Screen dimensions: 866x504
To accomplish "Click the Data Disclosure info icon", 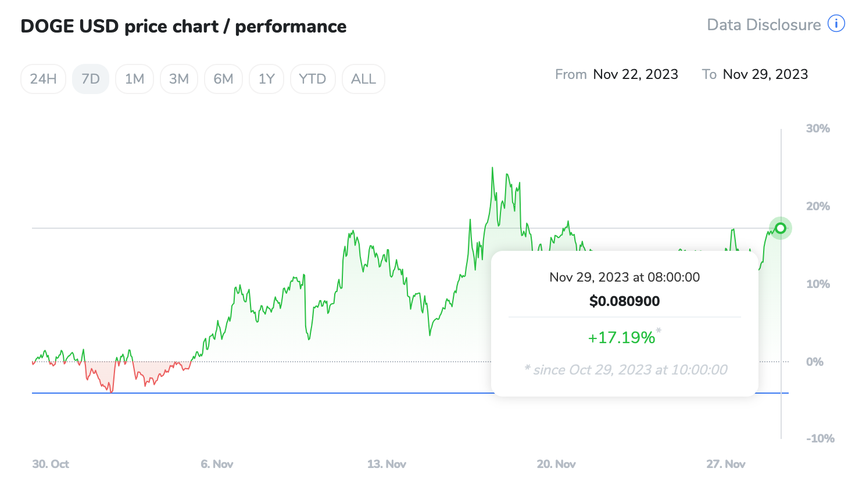I will 836,24.
